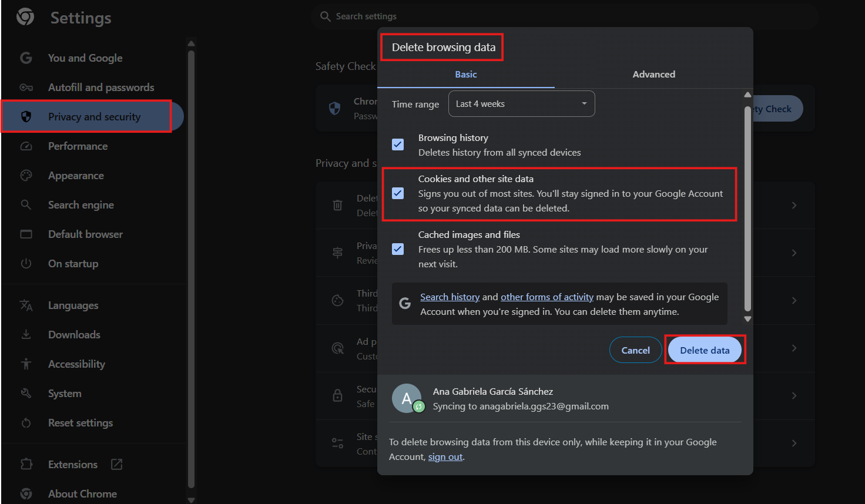865x504 pixels.
Task: Open System settings via the wrench icon
Action: coord(26,393)
